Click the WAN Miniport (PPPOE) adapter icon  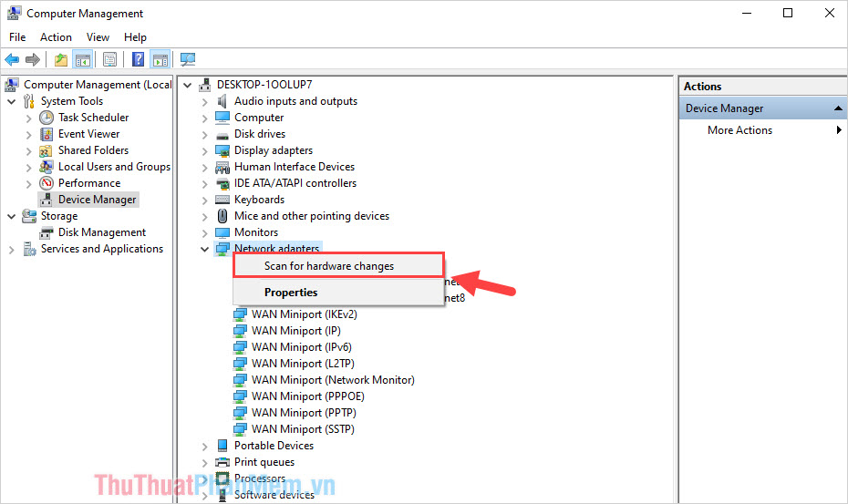pyautogui.click(x=240, y=396)
